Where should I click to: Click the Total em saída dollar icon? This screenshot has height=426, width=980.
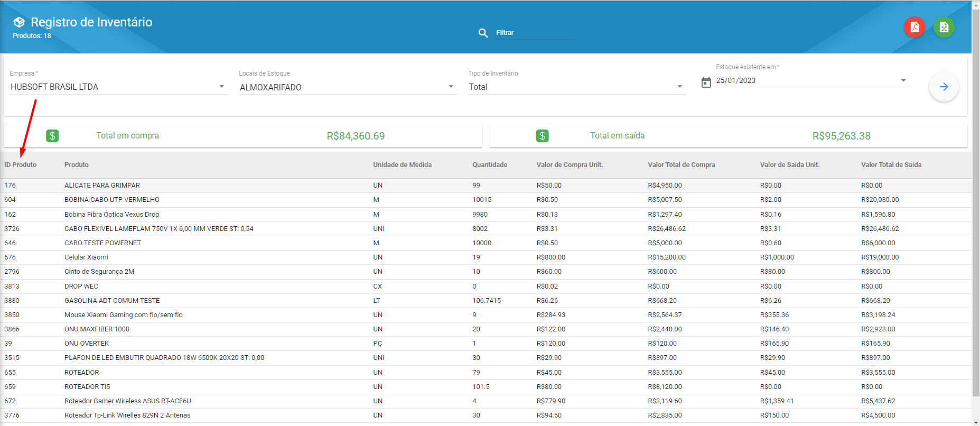[542, 136]
